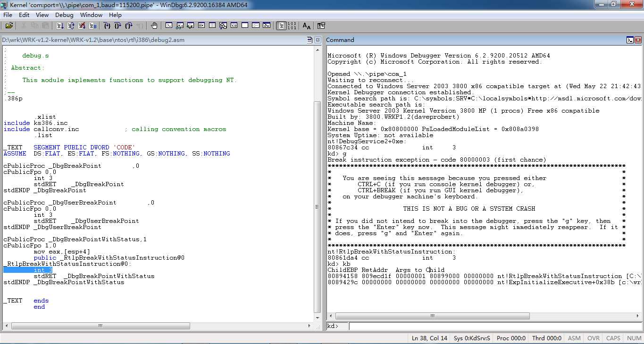
Task: Click the Step Over toolbar icon
Action: [x=117, y=25]
